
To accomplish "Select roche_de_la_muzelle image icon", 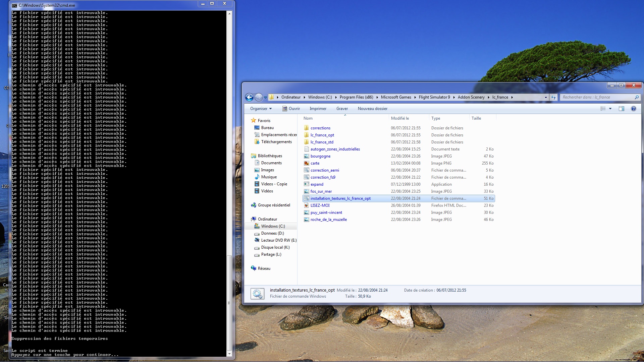I will pyautogui.click(x=306, y=220).
